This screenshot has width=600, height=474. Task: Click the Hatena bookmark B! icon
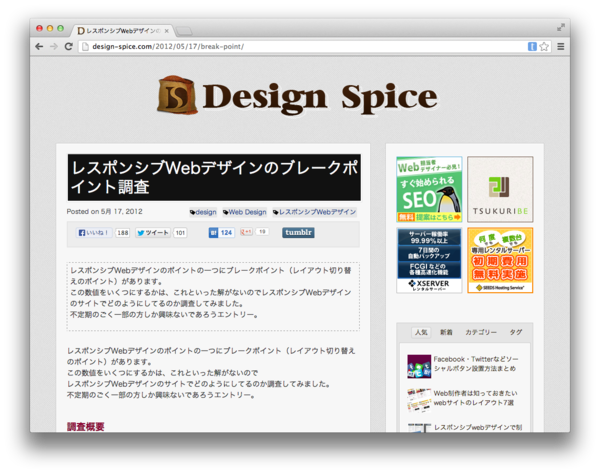[213, 233]
